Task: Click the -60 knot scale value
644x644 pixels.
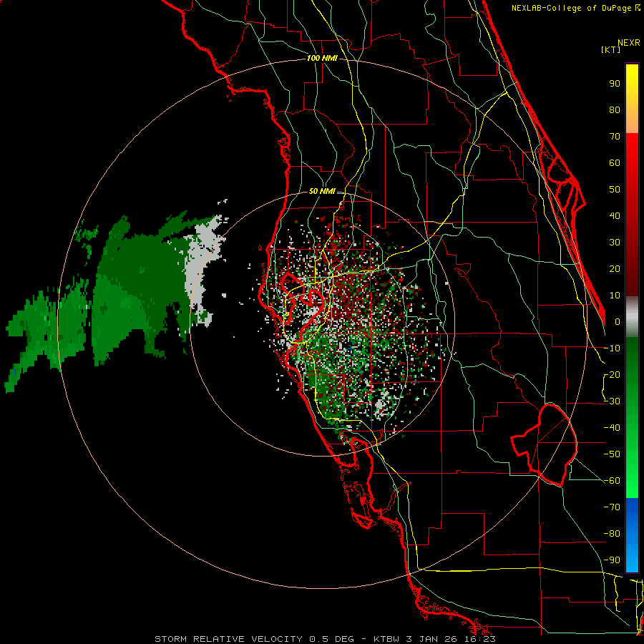Action: [x=612, y=481]
